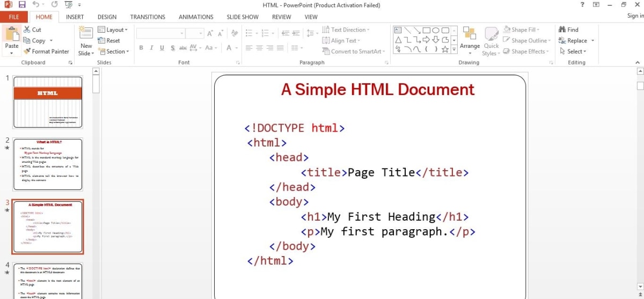Click Shape Outline button
This screenshot has width=644, height=299.
pyautogui.click(x=526, y=40)
